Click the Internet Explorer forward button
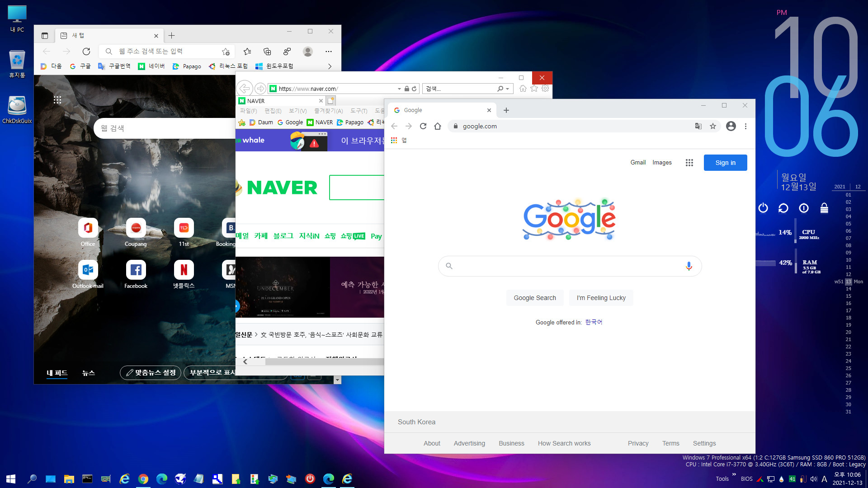This screenshot has width=868, height=488. click(260, 89)
